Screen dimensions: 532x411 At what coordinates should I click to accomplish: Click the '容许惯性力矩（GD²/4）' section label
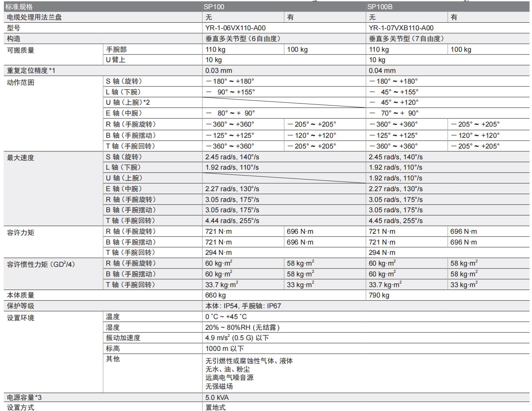tap(41, 264)
